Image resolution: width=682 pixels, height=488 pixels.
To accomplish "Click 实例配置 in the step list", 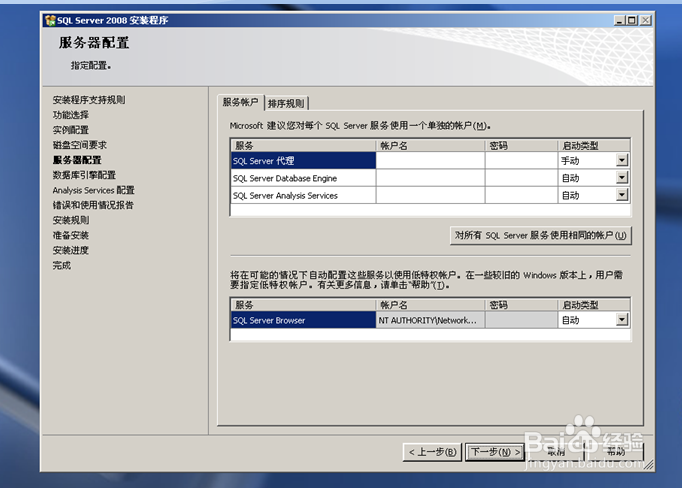I will click(x=70, y=130).
